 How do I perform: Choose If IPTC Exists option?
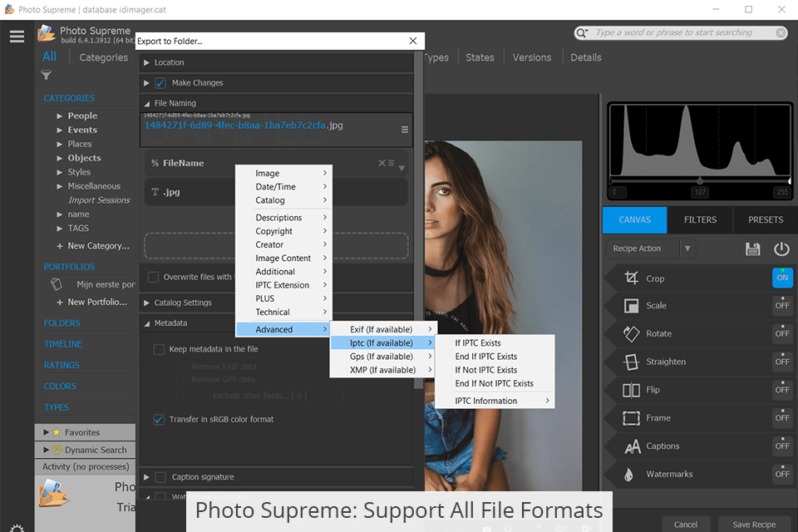point(494,343)
